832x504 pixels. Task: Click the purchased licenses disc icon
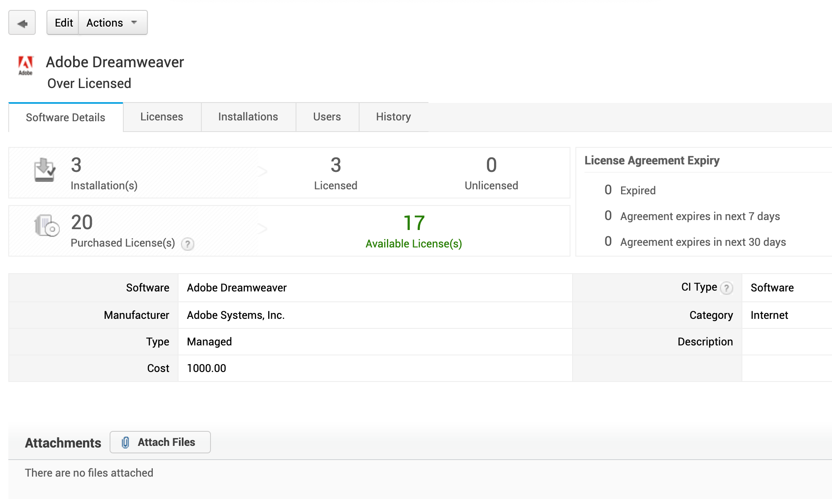tap(46, 225)
